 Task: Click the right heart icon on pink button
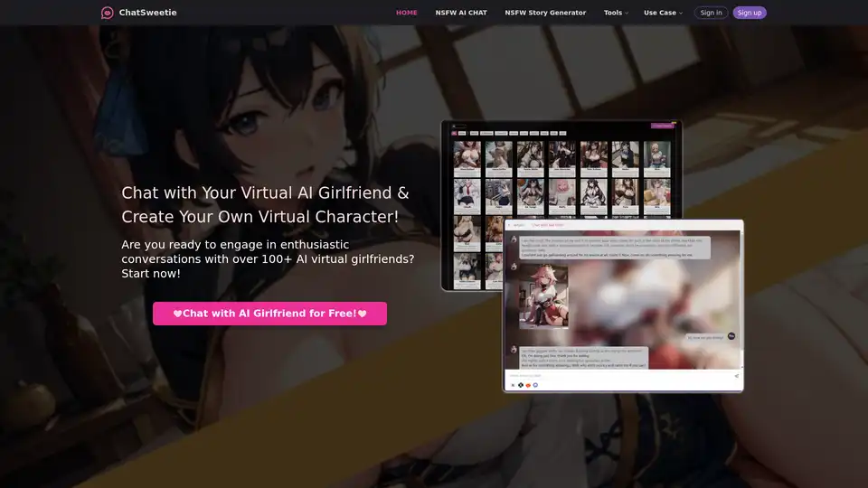[362, 314]
